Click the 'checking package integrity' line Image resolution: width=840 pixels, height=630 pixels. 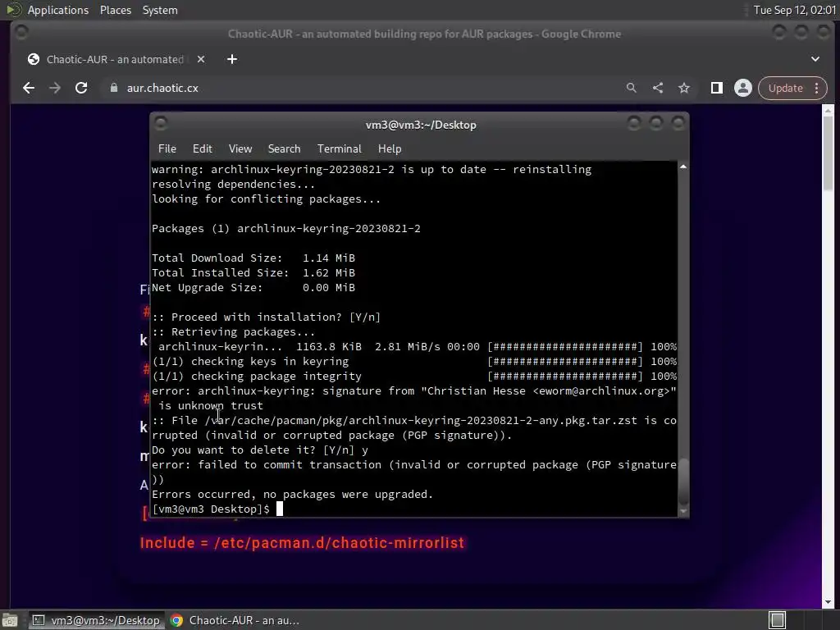[x=414, y=376]
